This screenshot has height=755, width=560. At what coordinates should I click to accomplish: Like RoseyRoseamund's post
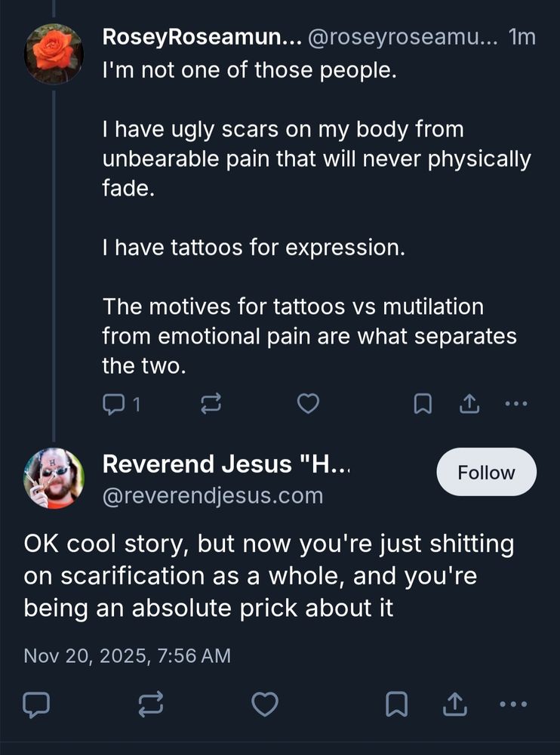coord(307,405)
